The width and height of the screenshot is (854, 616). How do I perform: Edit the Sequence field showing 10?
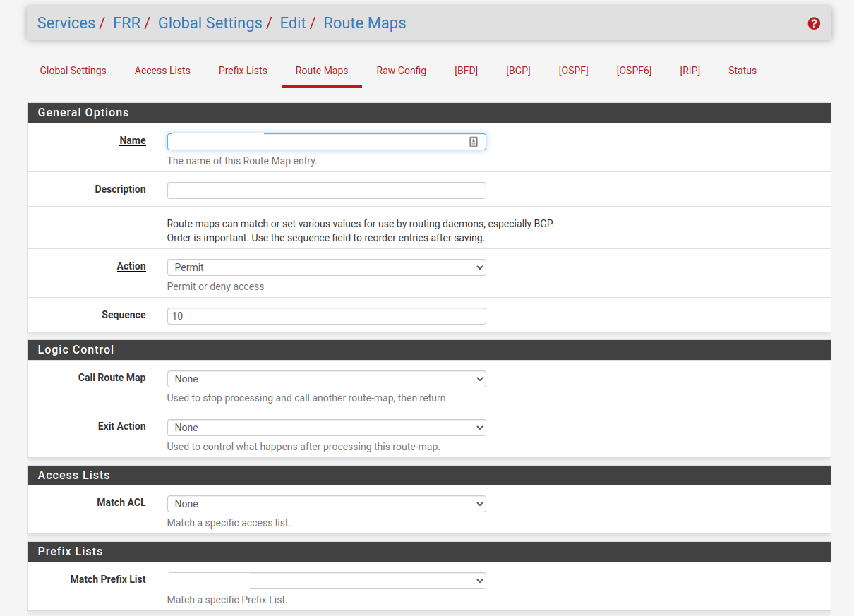pyautogui.click(x=326, y=316)
